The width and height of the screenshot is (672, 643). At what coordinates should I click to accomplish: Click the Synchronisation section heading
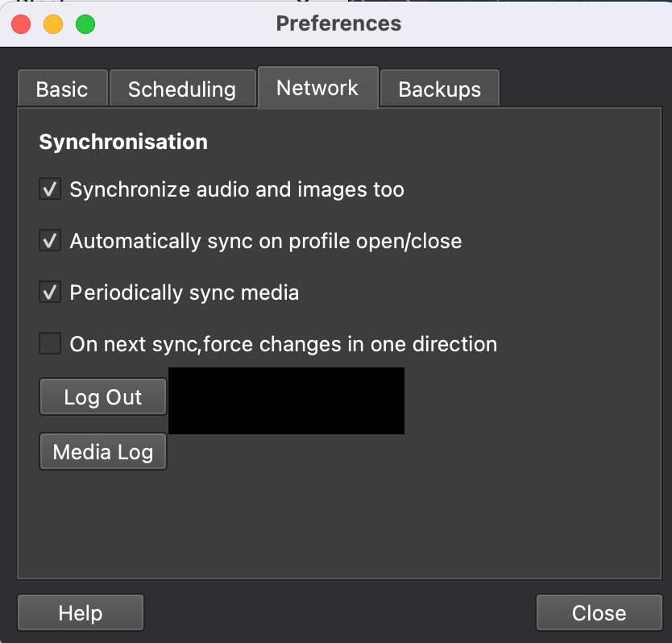pyautogui.click(x=123, y=142)
